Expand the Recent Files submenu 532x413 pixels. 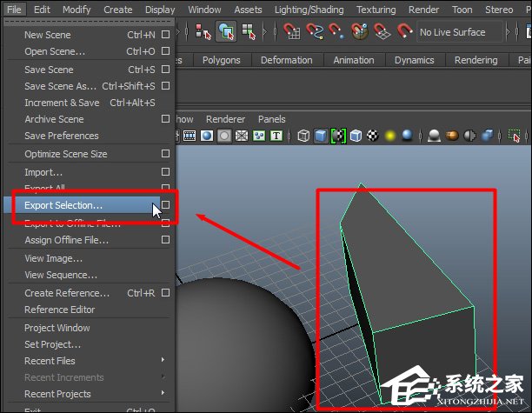163,361
